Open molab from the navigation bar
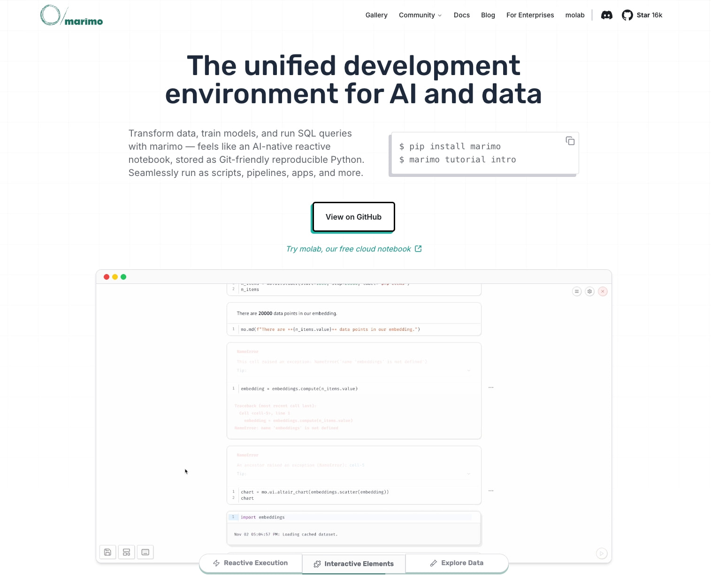This screenshot has width=711, height=588. 575,15
